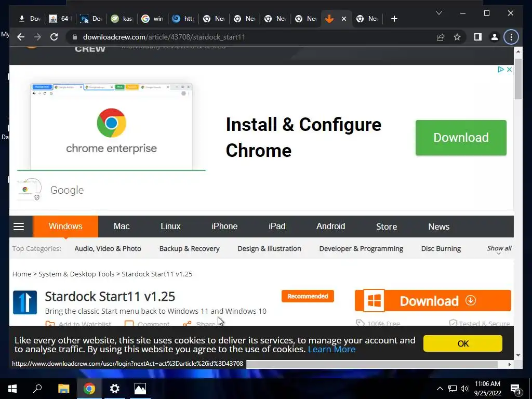Click the horizontal scrollbar right arrow
This screenshot has height=399, width=532.
click(x=509, y=364)
